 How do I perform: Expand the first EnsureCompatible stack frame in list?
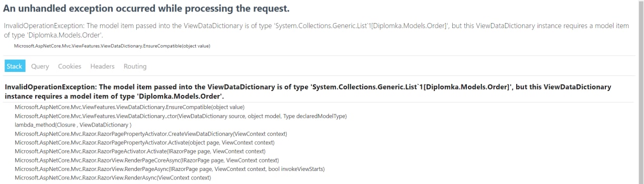click(x=129, y=107)
